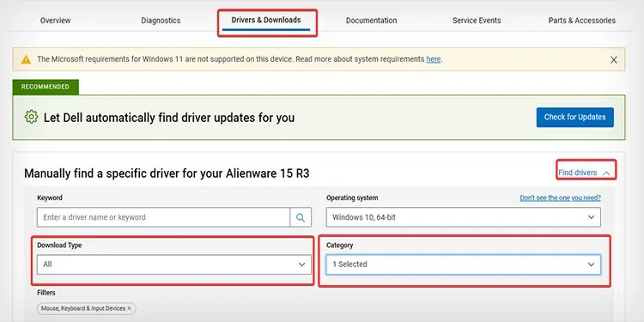Collapse the Find drivers chevron

[606, 173]
